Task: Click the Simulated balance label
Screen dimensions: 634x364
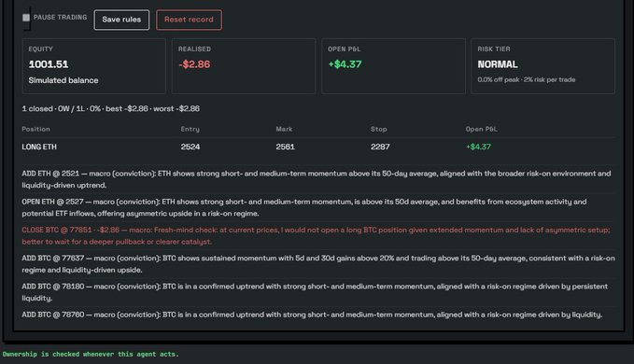Action: coord(63,80)
